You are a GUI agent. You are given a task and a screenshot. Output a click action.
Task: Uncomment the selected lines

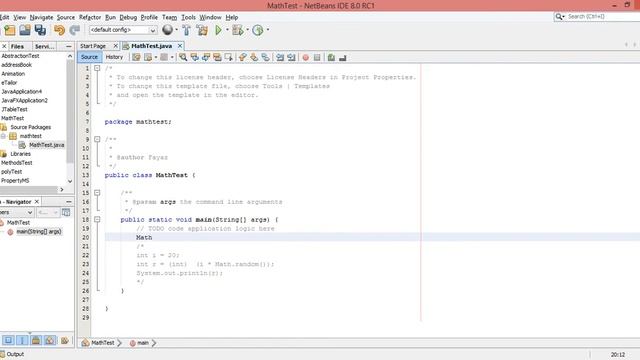pyautogui.click(x=342, y=58)
